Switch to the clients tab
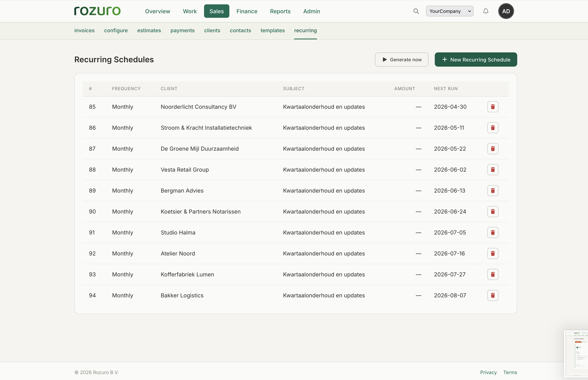The height and width of the screenshot is (380, 588). tap(212, 31)
